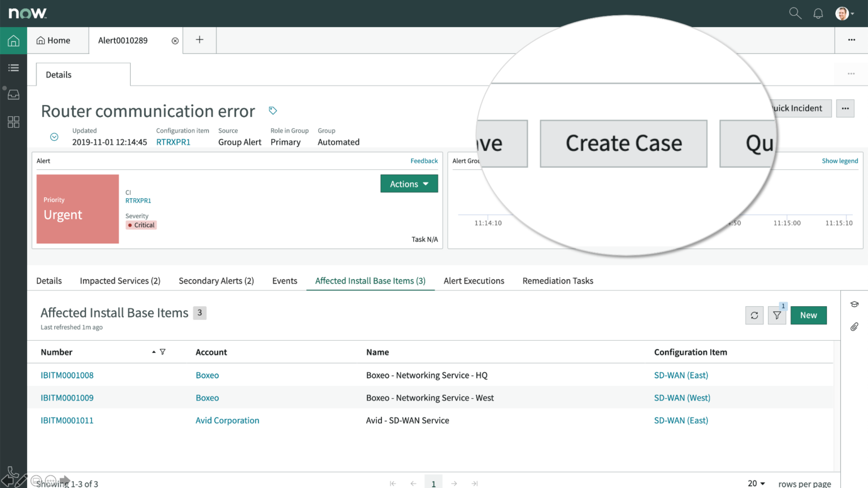The width and height of the screenshot is (868, 488).
Task: Open guided learning via the graduation cap icon
Action: tap(854, 304)
